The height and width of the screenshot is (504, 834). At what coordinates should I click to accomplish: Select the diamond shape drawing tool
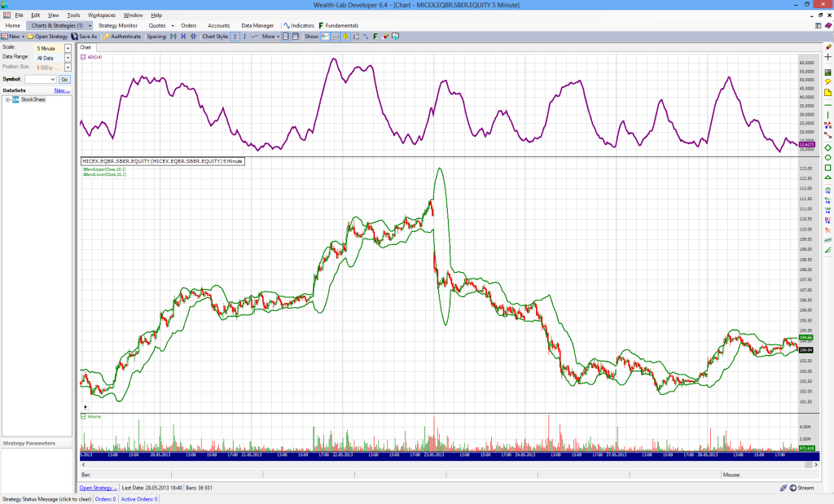[x=827, y=147]
